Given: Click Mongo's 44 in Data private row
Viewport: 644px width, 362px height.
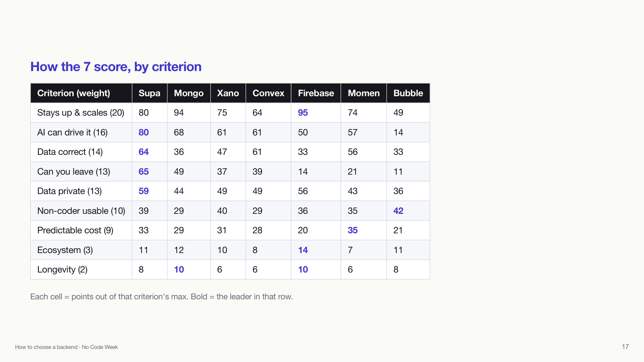Looking at the screenshot, I should click(x=179, y=191).
